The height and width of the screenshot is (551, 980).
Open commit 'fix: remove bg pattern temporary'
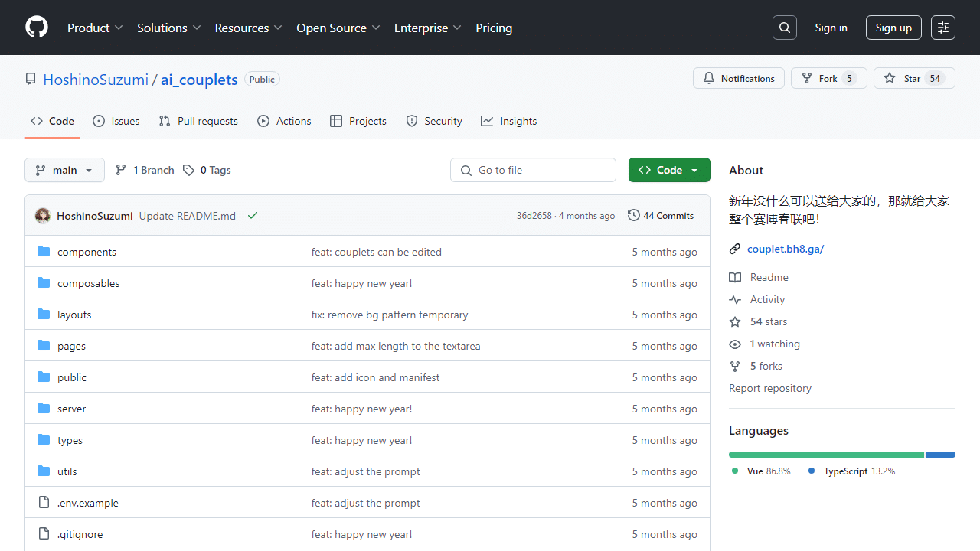(390, 315)
